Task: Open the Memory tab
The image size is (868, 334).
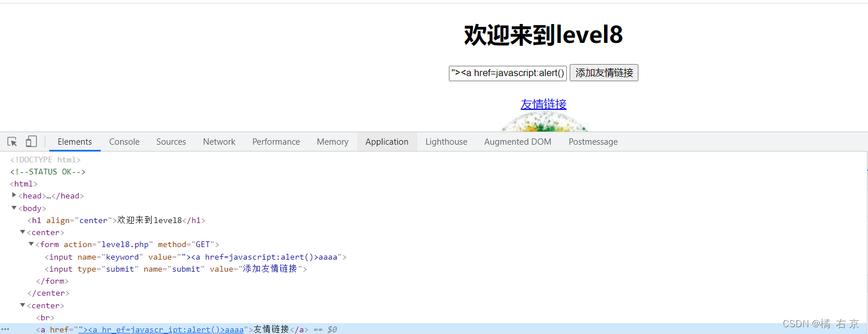Action: point(333,142)
